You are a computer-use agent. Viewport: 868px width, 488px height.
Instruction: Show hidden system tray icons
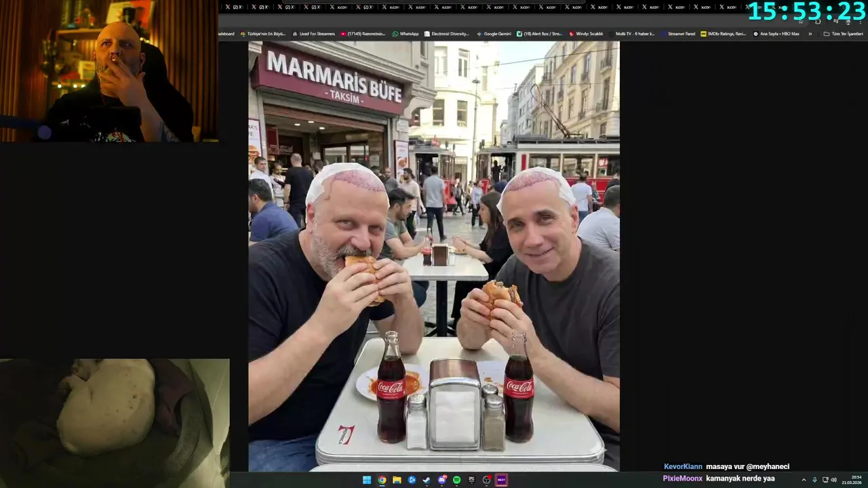(x=804, y=480)
